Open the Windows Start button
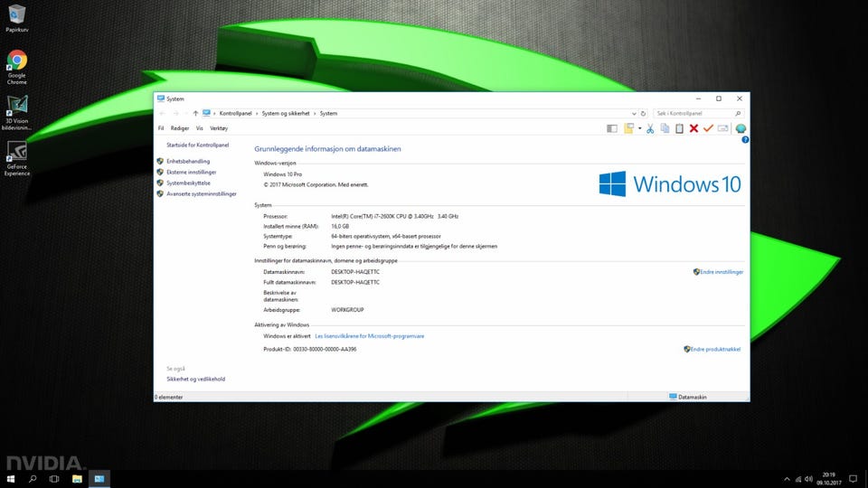The width and height of the screenshot is (868, 488). pyautogui.click(x=11, y=479)
